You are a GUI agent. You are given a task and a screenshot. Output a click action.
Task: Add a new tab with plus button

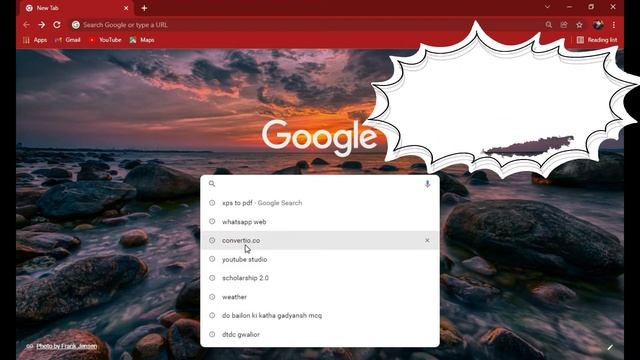(144, 8)
